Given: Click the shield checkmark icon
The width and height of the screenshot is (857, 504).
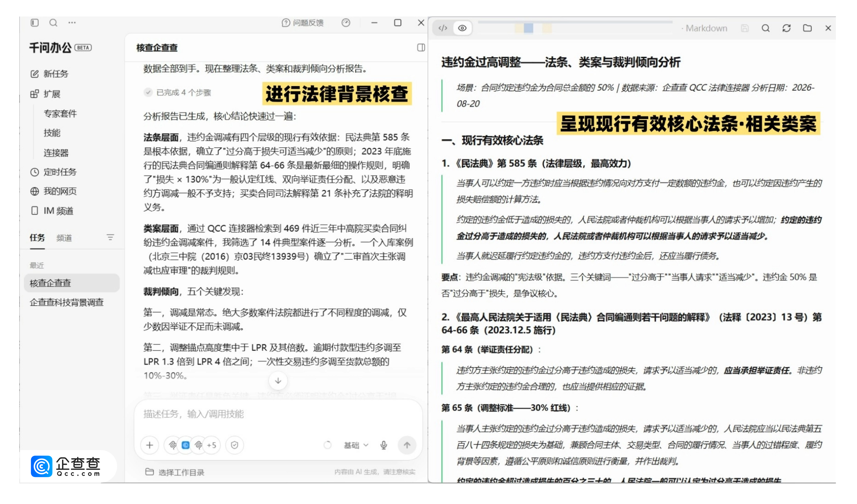Looking at the screenshot, I should [235, 445].
